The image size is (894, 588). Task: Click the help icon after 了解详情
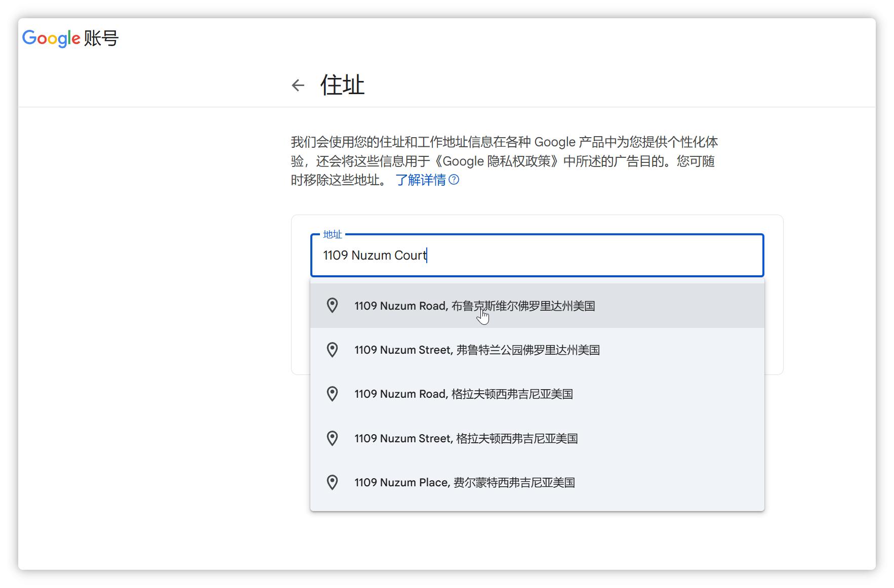coord(454,180)
